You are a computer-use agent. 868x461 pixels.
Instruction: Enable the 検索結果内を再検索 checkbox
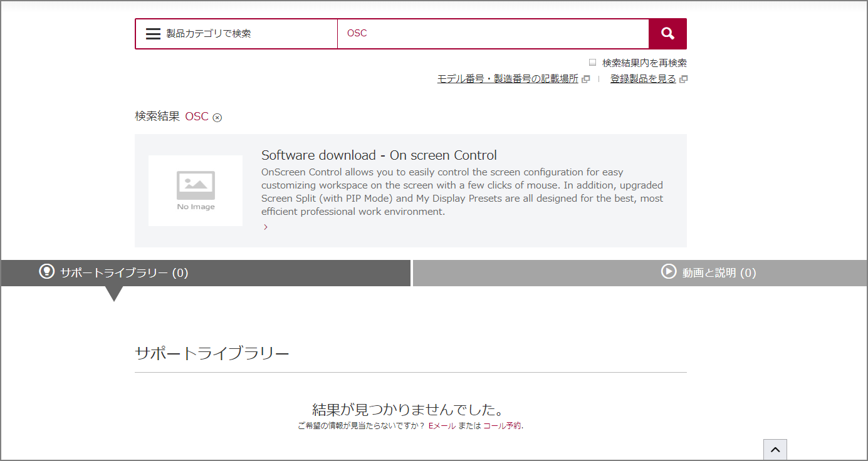592,63
